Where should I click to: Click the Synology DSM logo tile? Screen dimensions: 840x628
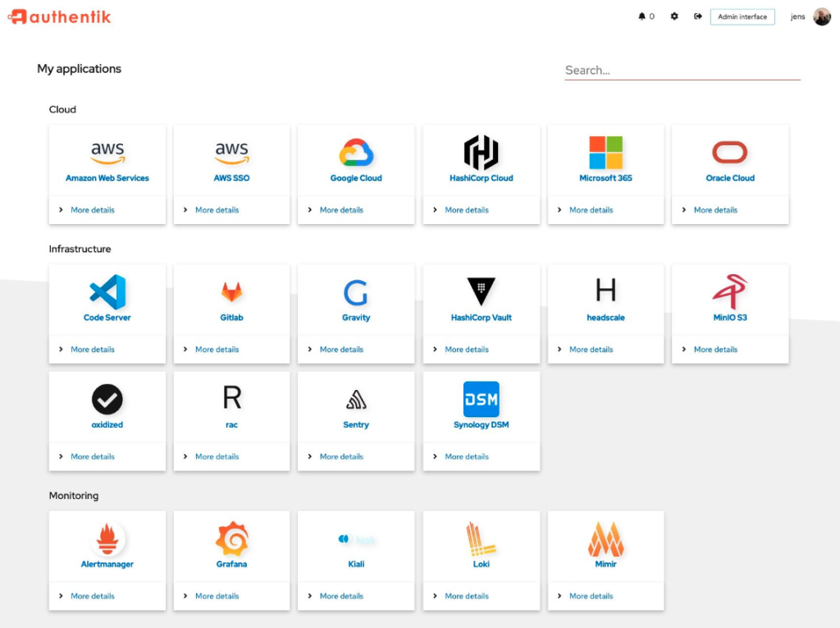(481, 399)
